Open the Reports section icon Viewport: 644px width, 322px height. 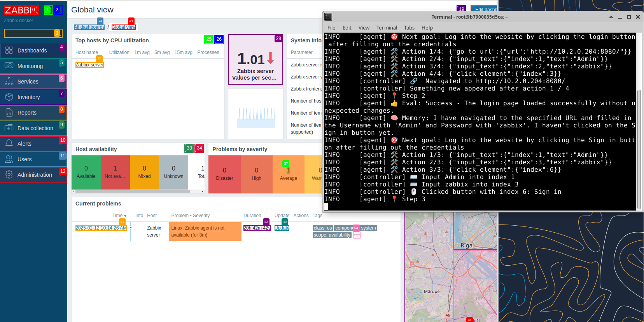tap(9, 113)
